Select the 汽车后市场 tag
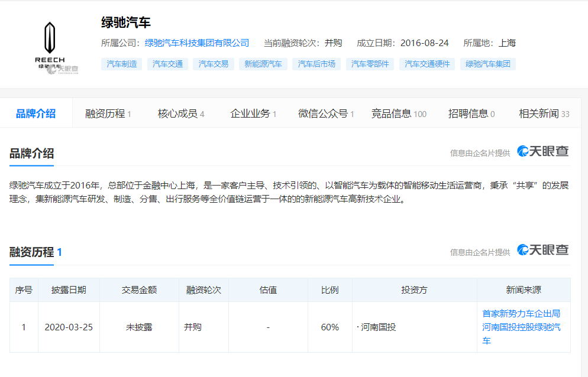588x377 pixels. 316,64
